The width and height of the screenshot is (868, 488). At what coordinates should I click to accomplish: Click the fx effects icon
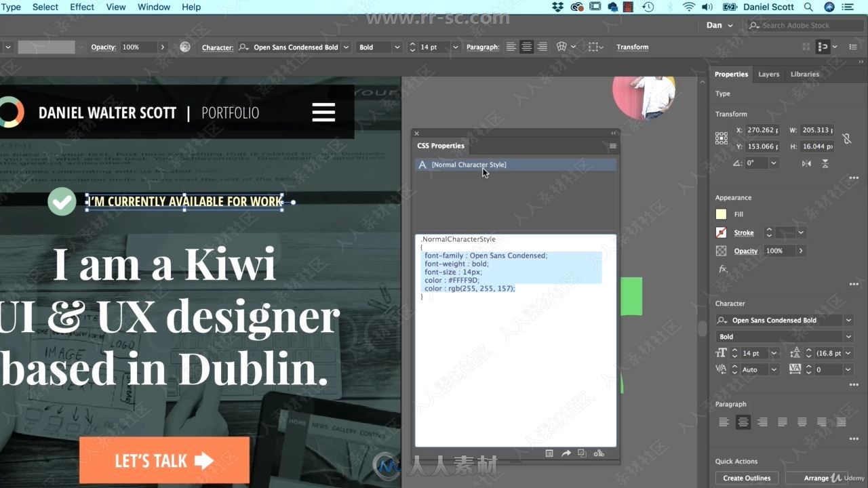pyautogui.click(x=723, y=269)
